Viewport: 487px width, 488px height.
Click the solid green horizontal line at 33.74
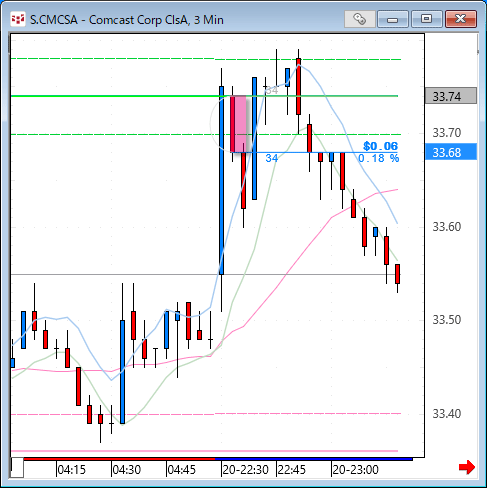(204, 96)
